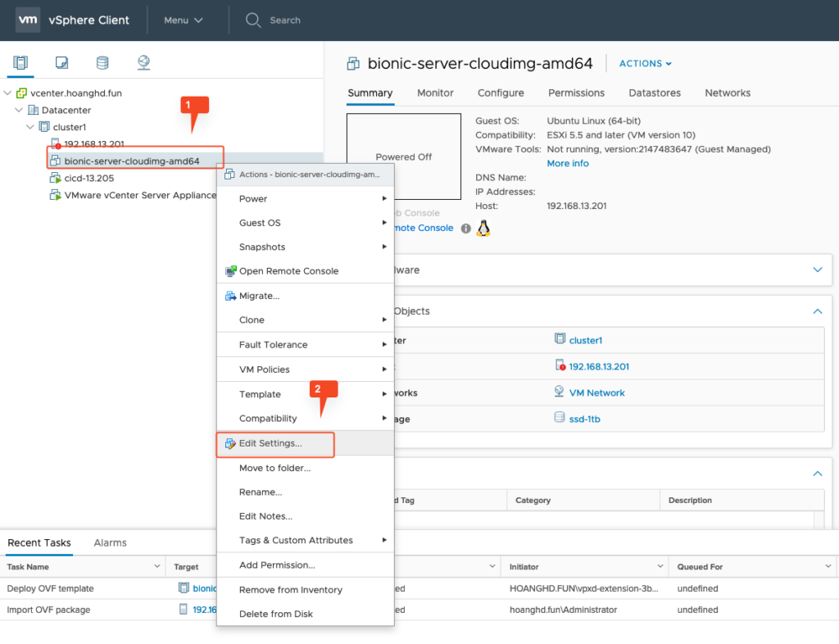Click the cluster1 icon in tree
The image size is (839, 644).
point(44,127)
